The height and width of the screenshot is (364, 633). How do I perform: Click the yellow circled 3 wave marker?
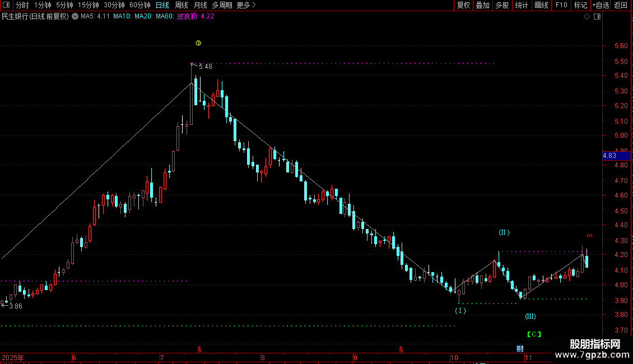coord(198,43)
